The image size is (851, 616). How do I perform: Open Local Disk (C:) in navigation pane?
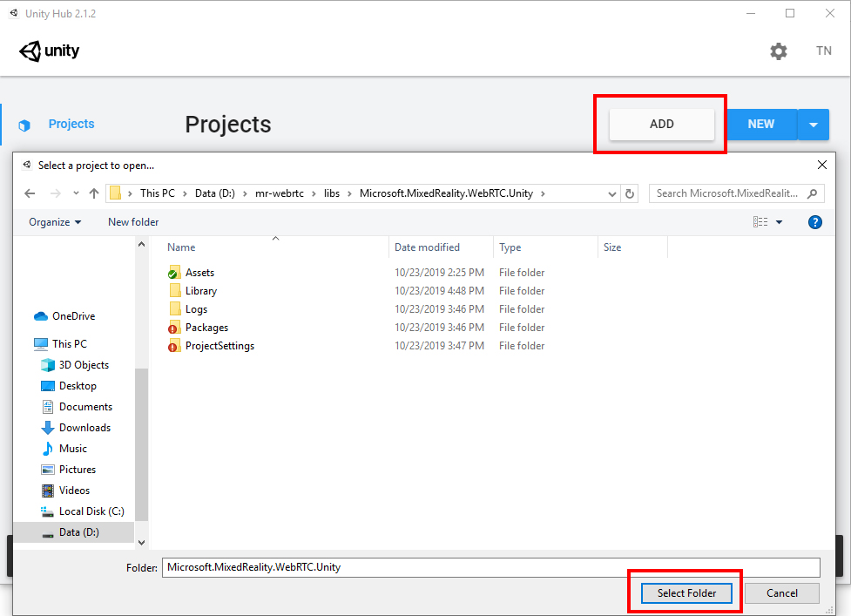click(x=83, y=511)
